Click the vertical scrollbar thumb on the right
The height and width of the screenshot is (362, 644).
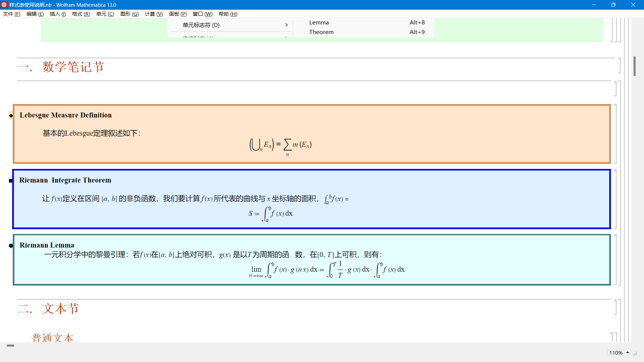click(x=635, y=66)
